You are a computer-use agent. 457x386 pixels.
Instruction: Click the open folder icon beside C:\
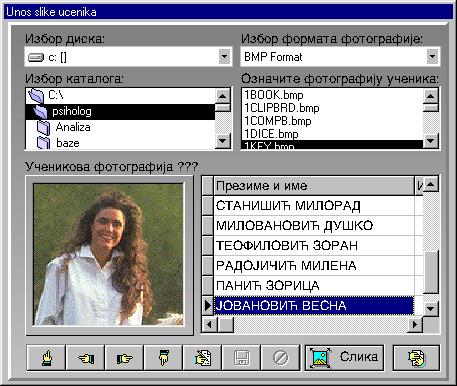36,96
